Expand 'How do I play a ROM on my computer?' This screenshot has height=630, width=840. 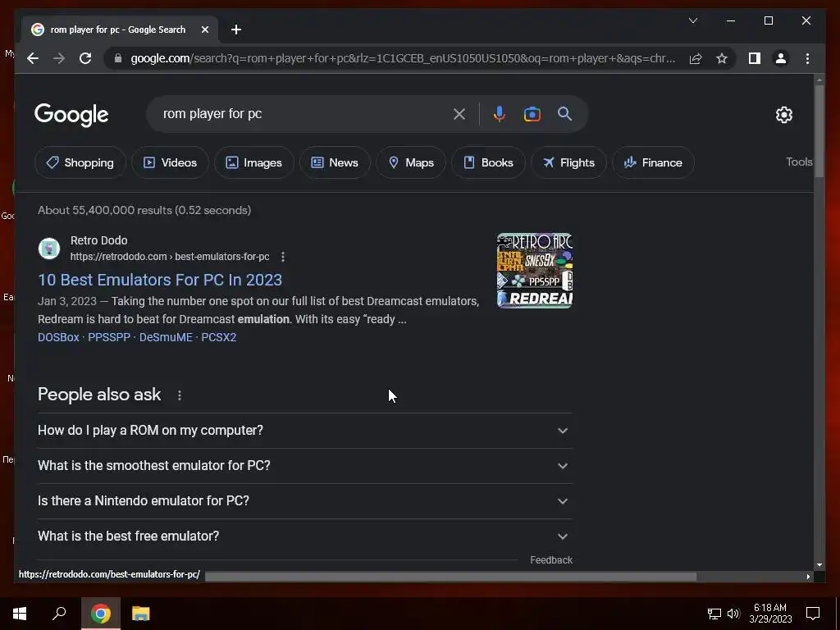click(304, 430)
